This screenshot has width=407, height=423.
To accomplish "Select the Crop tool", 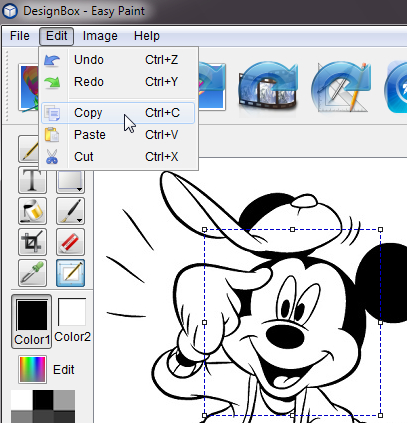I will point(32,242).
